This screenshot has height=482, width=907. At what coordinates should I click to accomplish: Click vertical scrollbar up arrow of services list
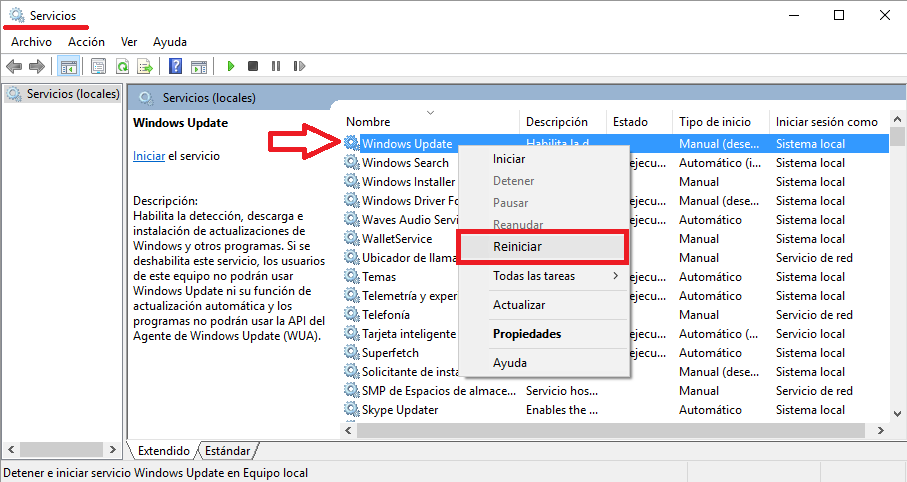897,119
